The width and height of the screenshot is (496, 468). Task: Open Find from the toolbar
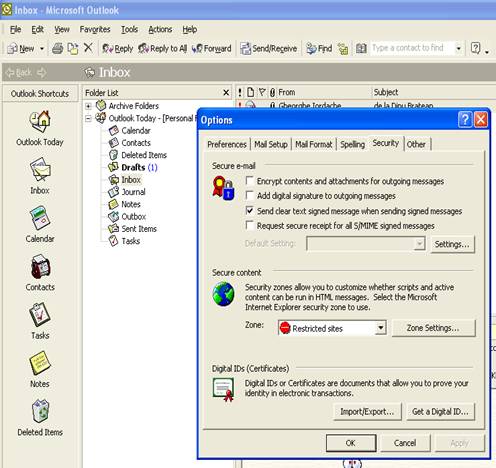pyautogui.click(x=319, y=49)
